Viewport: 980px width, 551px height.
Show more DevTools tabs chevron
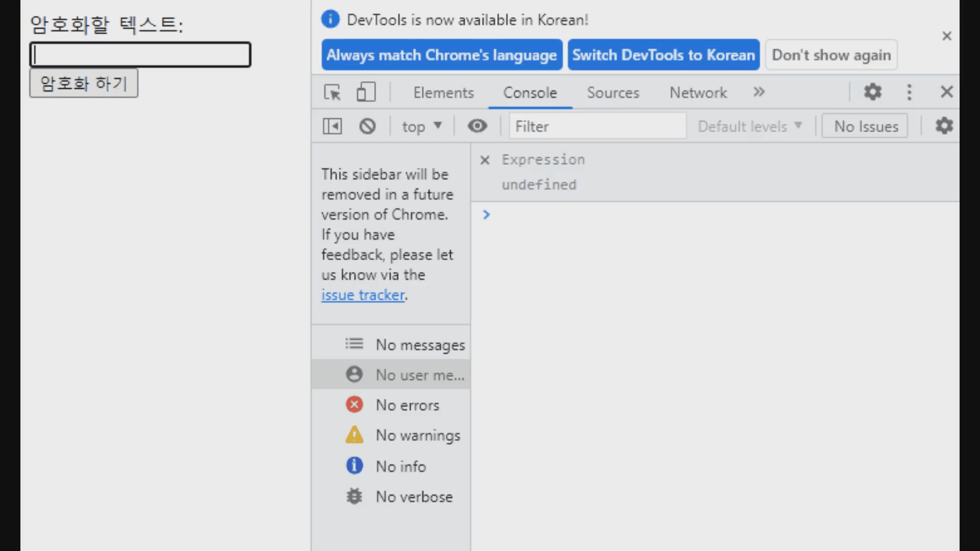(759, 92)
